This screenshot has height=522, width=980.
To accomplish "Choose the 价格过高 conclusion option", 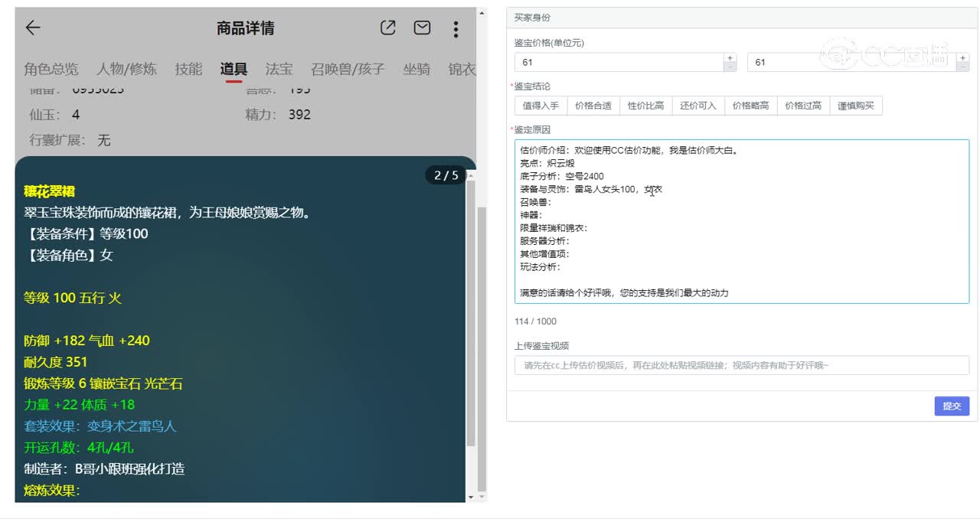I will 803,106.
